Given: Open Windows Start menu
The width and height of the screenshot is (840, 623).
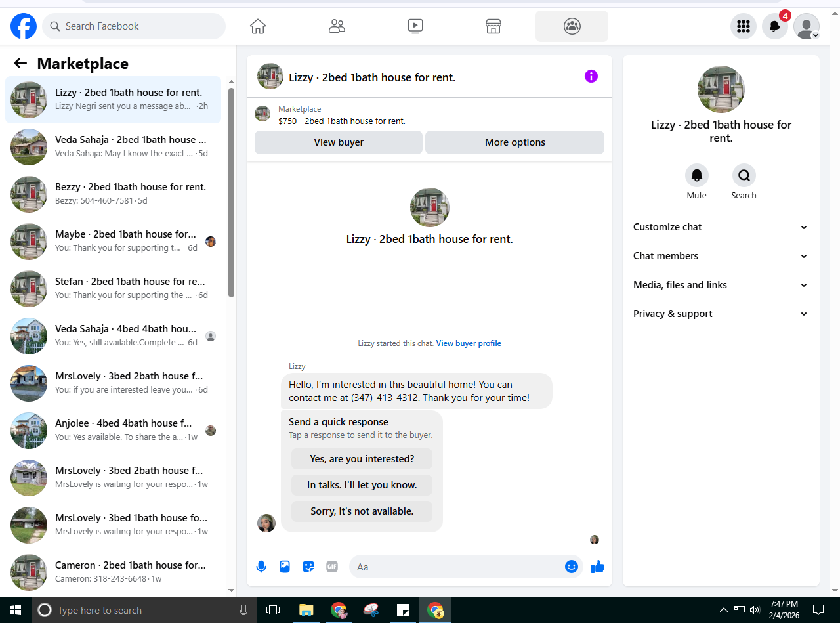Looking at the screenshot, I should (x=16, y=610).
